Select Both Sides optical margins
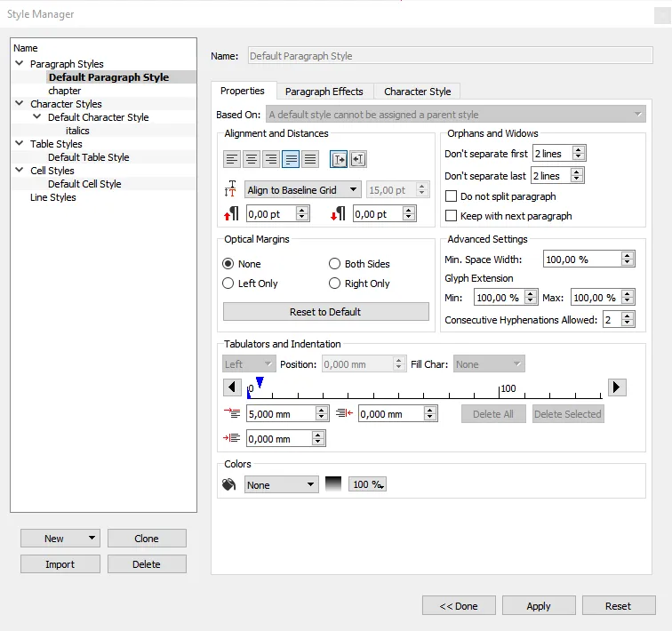 [x=334, y=264]
